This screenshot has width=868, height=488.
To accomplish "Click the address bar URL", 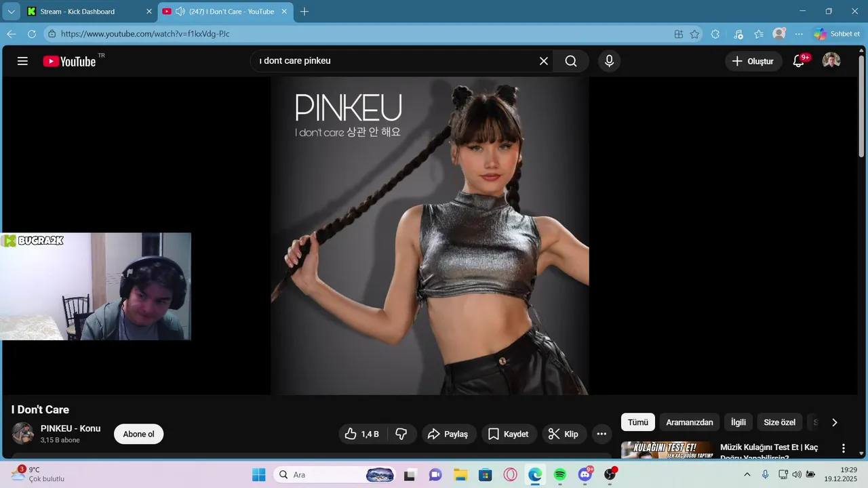I will pyautogui.click(x=145, y=34).
